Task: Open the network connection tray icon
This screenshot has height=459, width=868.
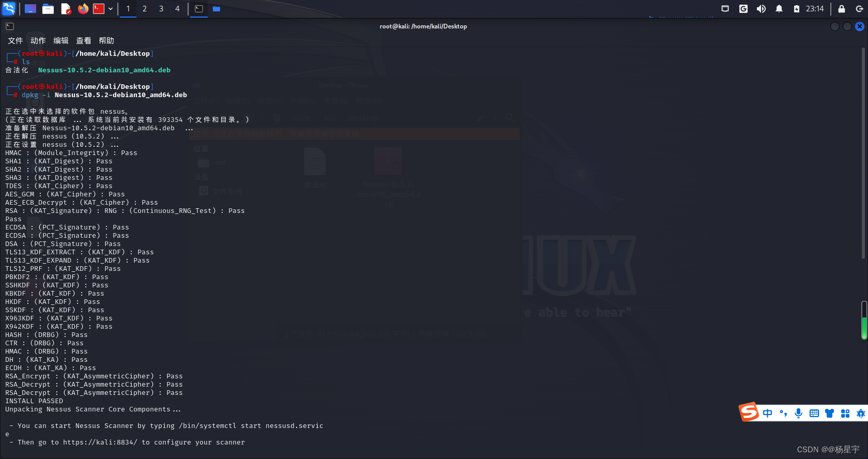Action: pos(725,9)
